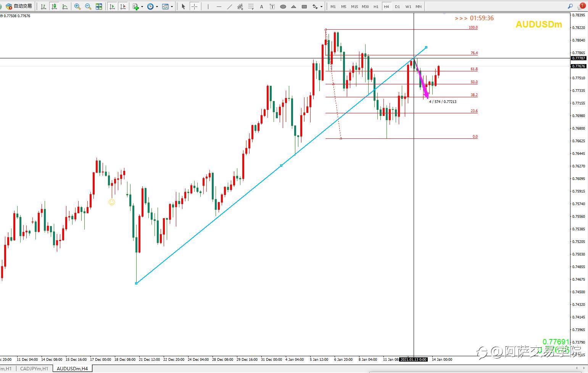588x373 pixels.
Task: Select the horizontal line tool
Action: click(x=219, y=6)
